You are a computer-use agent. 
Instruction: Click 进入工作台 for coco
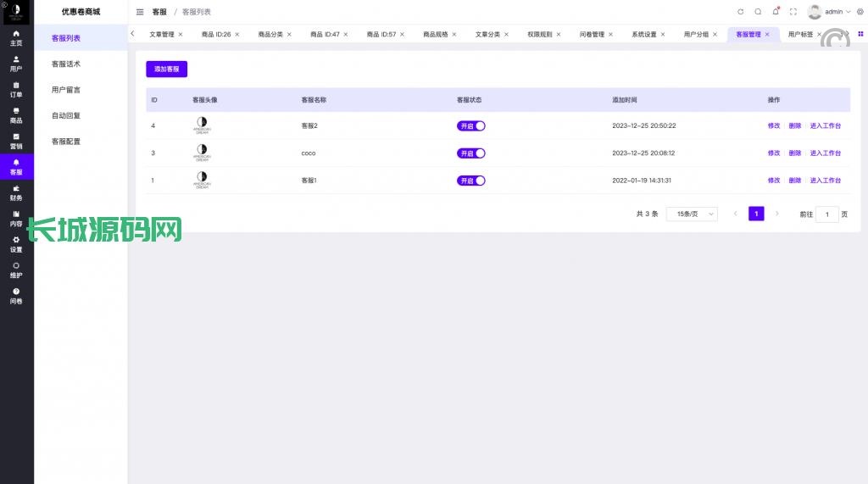[x=826, y=153]
